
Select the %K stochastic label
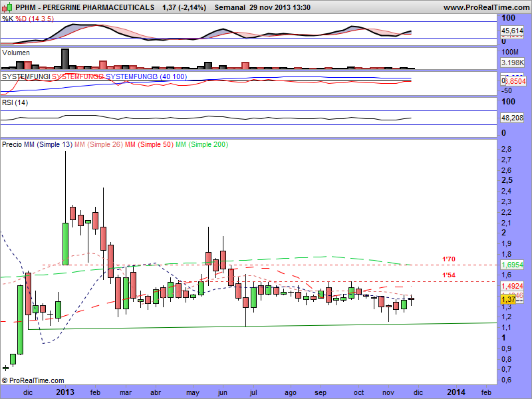click(x=7, y=19)
